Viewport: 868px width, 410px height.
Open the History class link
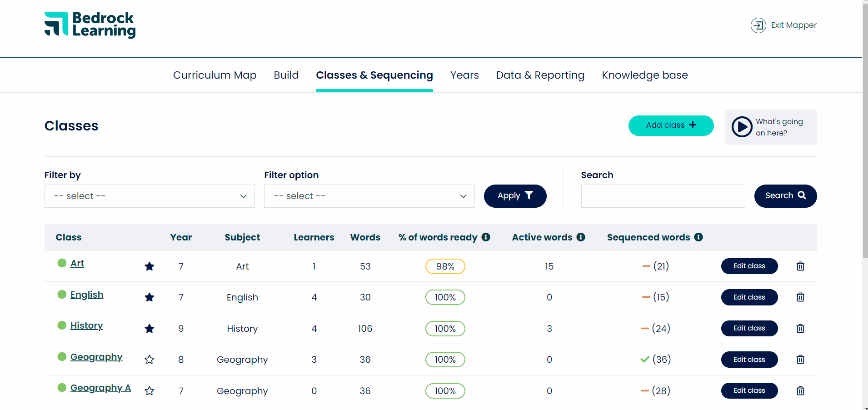(86, 325)
